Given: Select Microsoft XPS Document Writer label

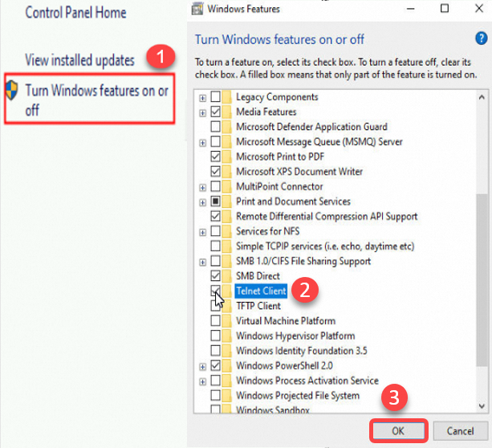Looking at the screenshot, I should [x=299, y=172].
